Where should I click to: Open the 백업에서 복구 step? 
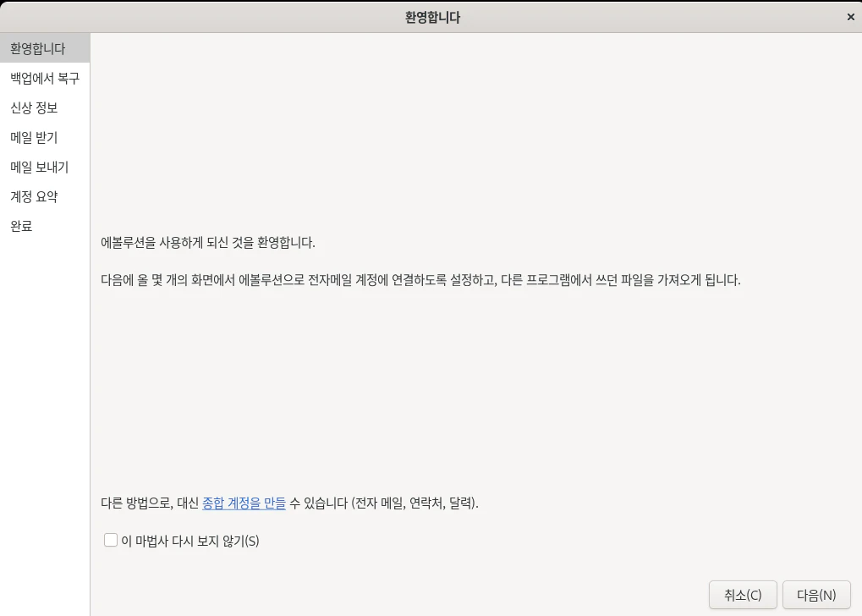(45, 78)
